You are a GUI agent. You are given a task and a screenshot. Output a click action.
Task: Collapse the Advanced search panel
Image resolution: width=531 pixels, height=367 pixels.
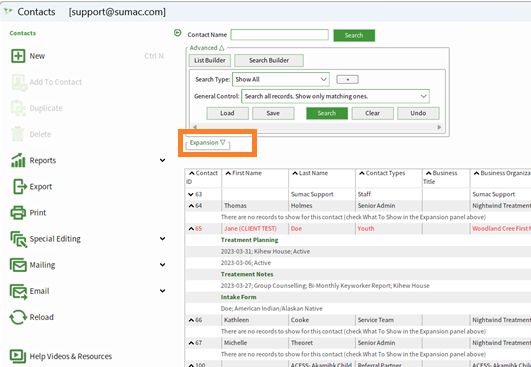click(x=207, y=48)
